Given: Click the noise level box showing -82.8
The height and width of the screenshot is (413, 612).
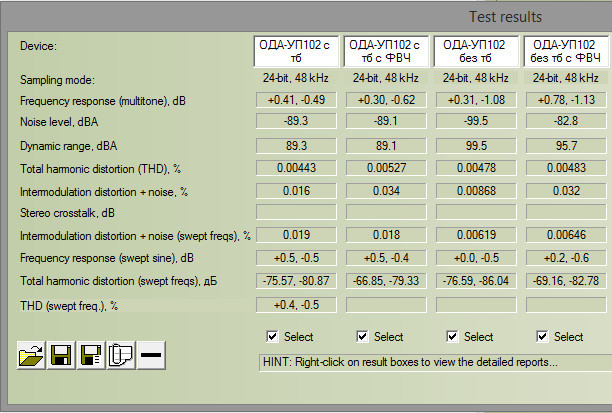Looking at the screenshot, I should (x=566, y=121).
